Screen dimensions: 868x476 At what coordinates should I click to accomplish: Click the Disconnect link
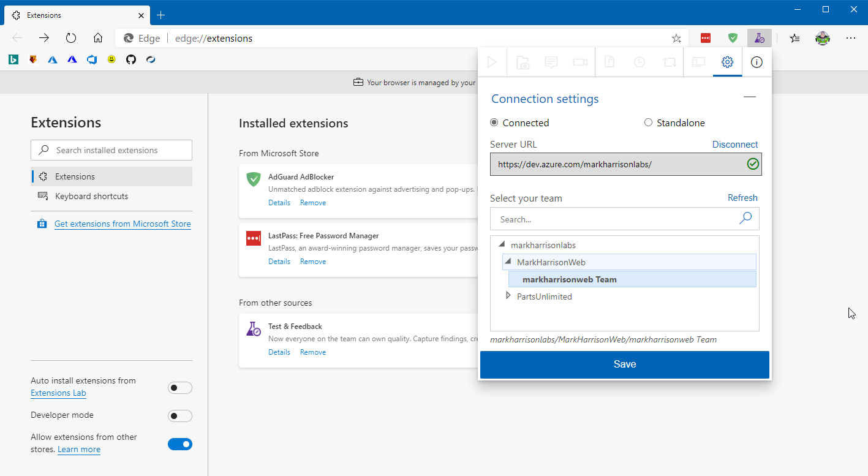click(734, 145)
